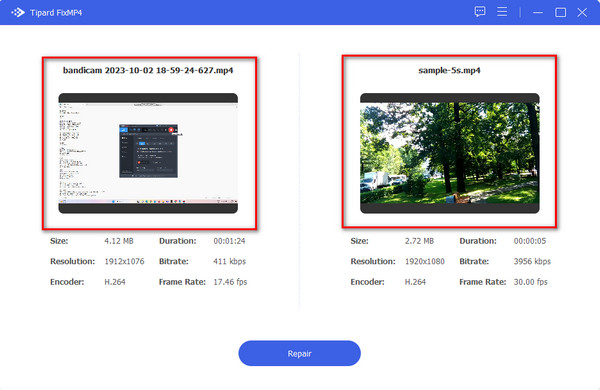This screenshot has height=390, width=600.
Task: Open the hamburger menu icon
Action: (502, 12)
